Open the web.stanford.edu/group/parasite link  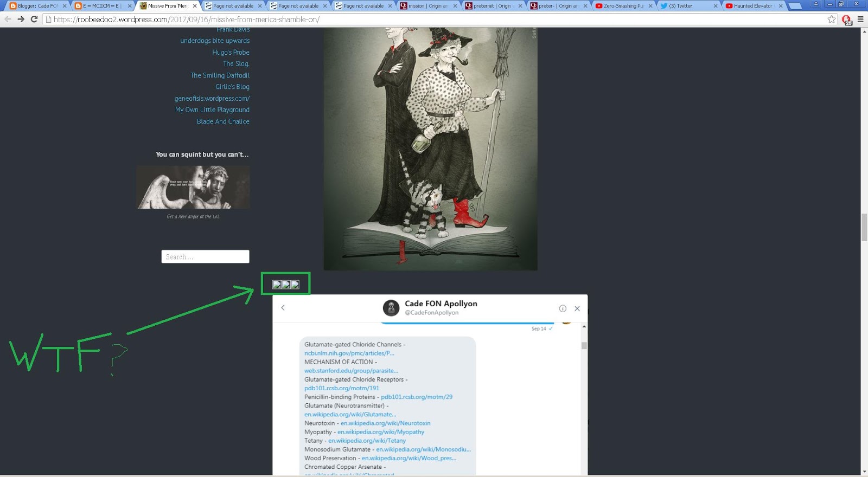point(351,371)
